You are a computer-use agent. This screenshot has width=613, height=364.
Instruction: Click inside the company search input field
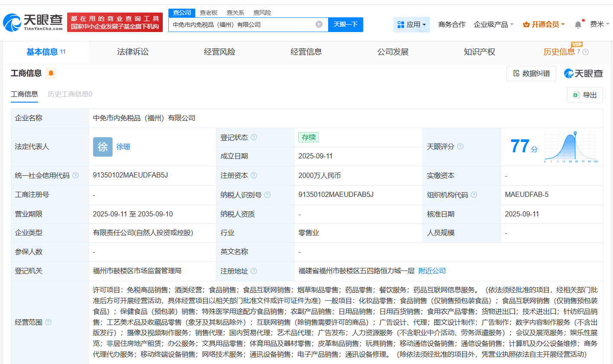242,24
